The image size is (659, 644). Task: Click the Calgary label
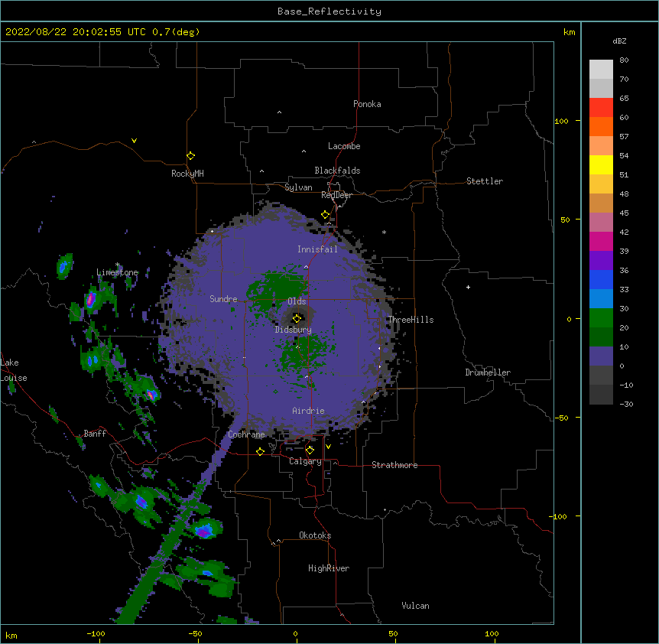coord(305,461)
